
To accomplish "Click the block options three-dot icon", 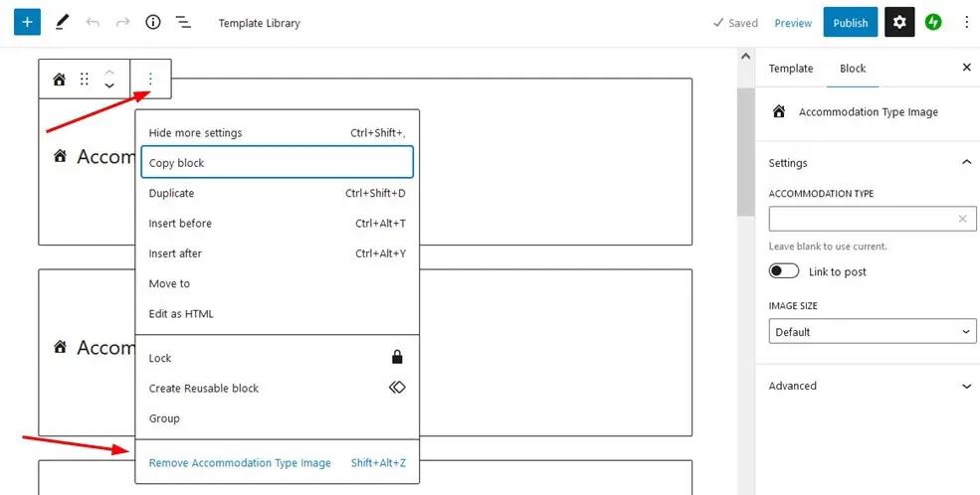I will coord(150,80).
